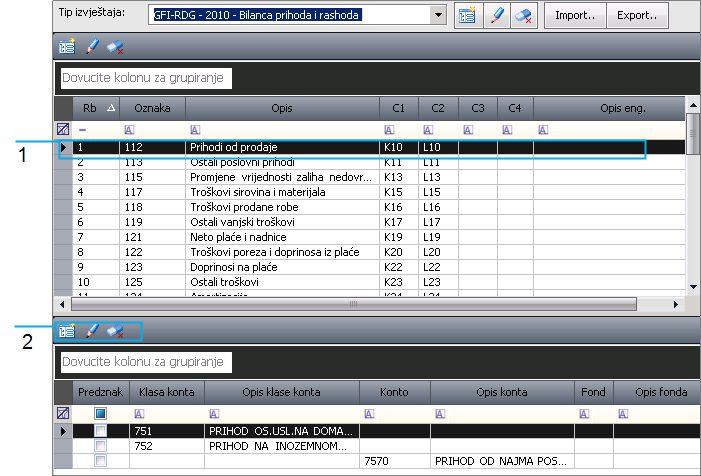Click the Fond column header

coord(594,392)
